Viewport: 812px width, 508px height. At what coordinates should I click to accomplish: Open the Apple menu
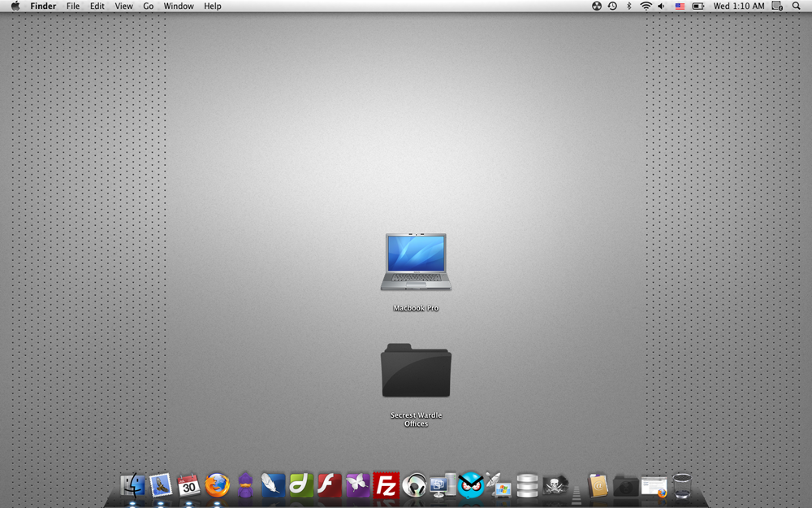(x=14, y=6)
